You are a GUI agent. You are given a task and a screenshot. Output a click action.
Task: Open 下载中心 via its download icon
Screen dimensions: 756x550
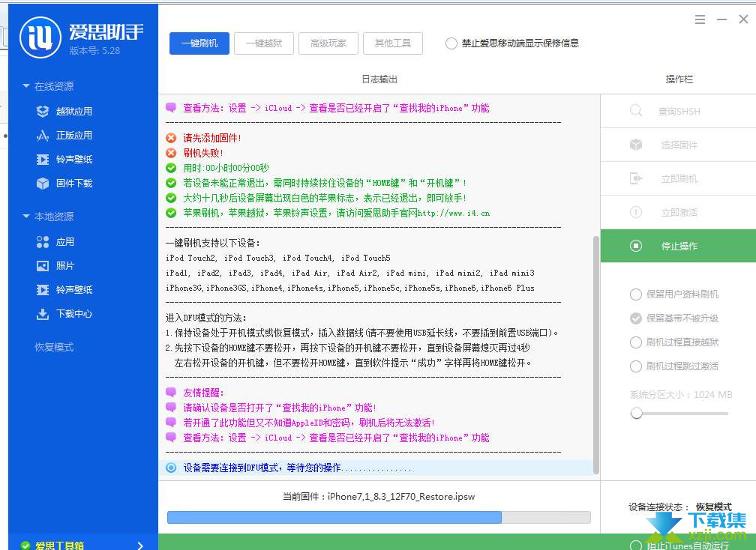43,314
